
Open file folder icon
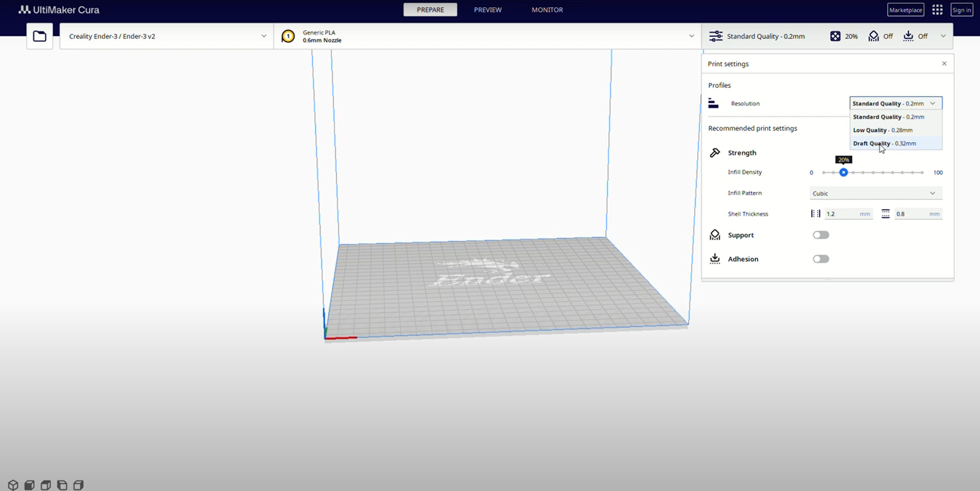click(x=39, y=36)
